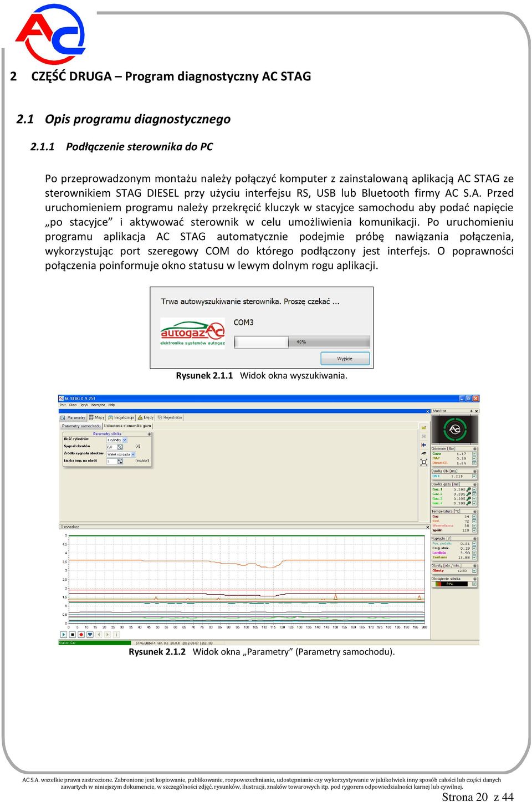Click the open folder icon in side toolbar
The width and height of the screenshot is (532, 802).
point(424,428)
